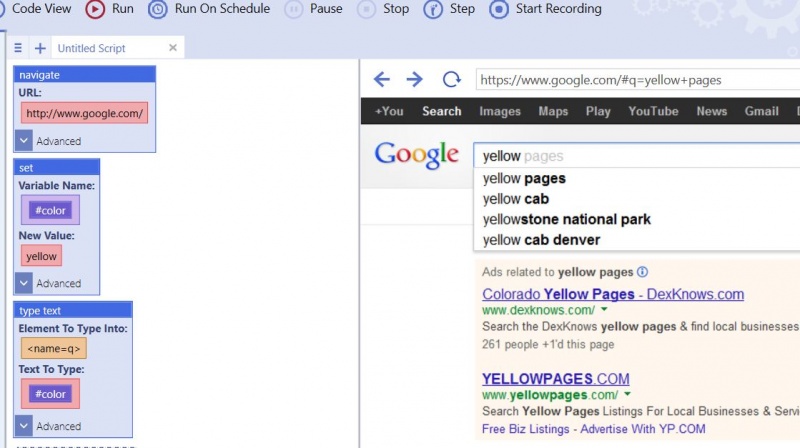Click the Step icon in toolbar
Screen dimensions: 800x448
[433, 9]
